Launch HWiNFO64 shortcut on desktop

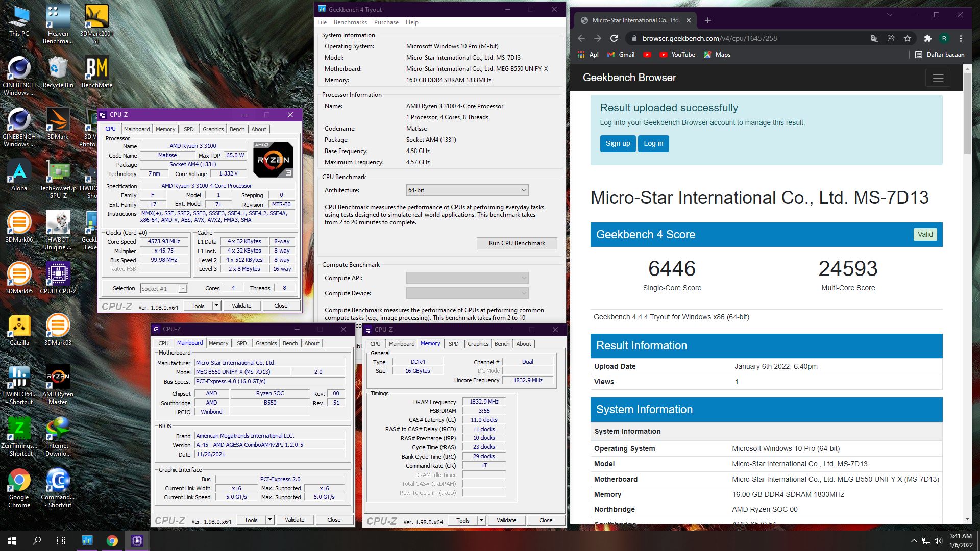click(x=19, y=385)
